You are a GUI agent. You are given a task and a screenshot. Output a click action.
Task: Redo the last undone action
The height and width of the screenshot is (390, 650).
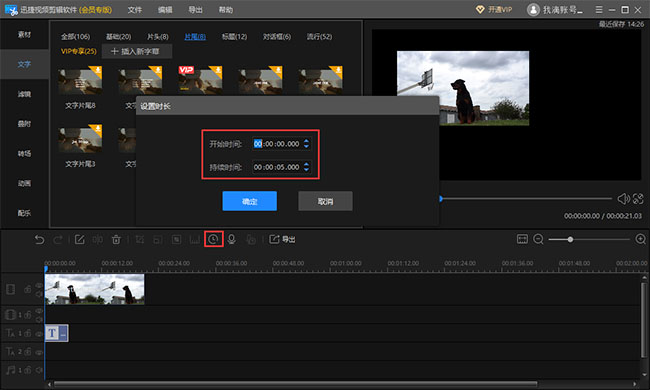[58, 240]
